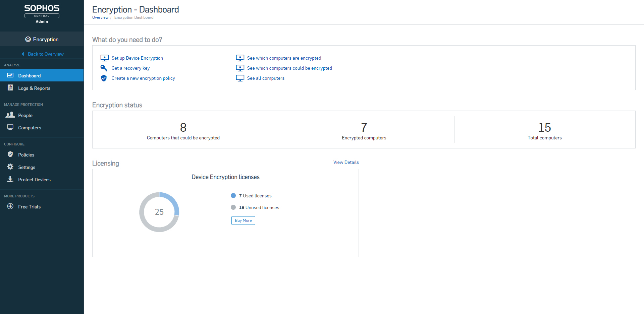This screenshot has width=644, height=314.
Task: Open the View Details licensing link
Action: click(346, 162)
